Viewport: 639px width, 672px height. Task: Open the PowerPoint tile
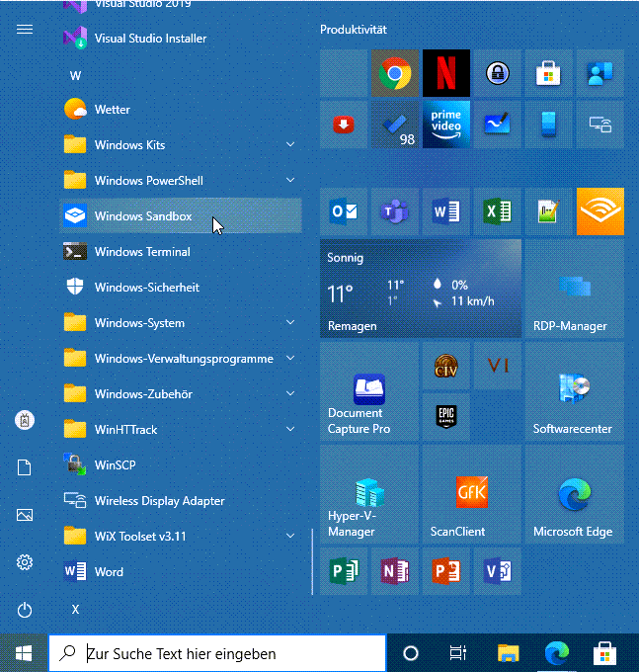(446, 571)
